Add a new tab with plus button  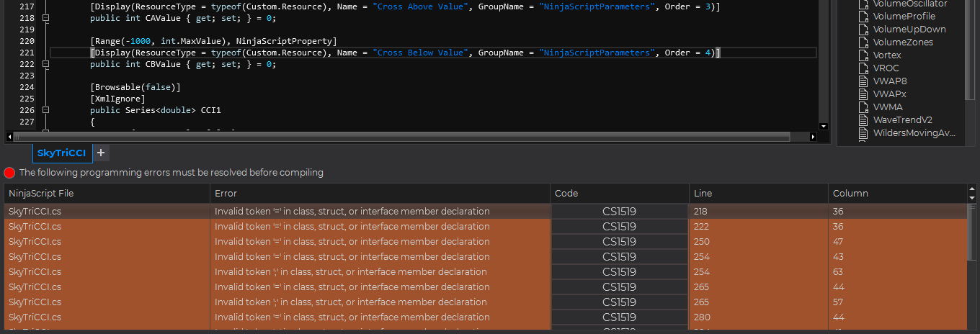point(101,153)
